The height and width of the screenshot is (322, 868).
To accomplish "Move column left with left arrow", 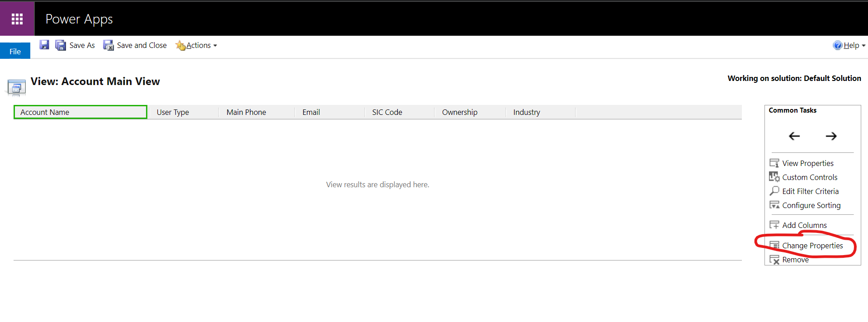I will 794,136.
